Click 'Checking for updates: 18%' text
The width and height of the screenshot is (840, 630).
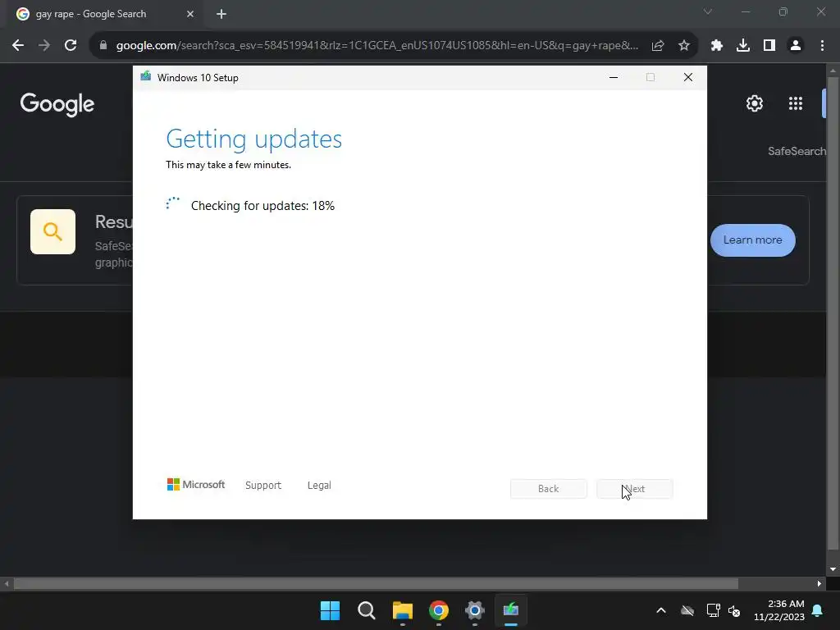coord(262,206)
